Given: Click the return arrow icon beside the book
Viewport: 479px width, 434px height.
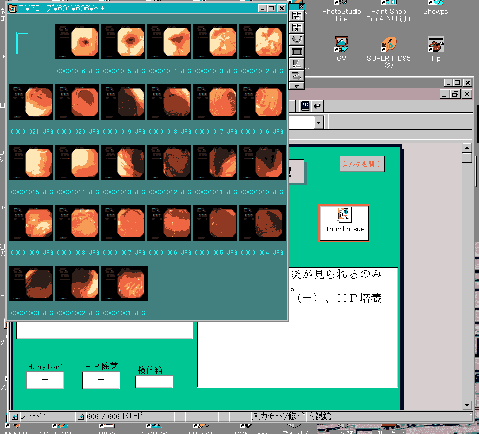Looking at the screenshot, I should 317,106.
